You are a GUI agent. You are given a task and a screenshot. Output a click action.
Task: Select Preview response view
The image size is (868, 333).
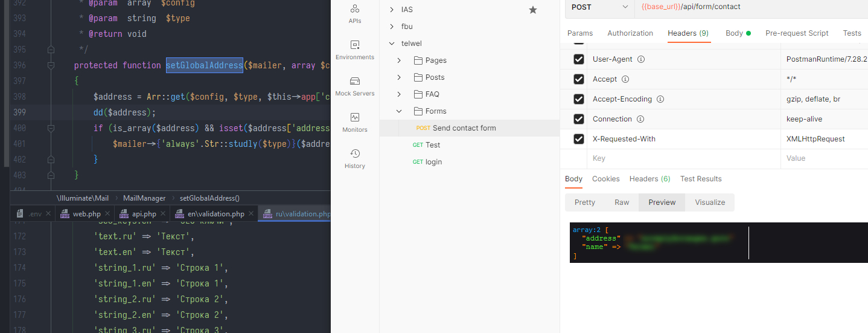(662, 202)
